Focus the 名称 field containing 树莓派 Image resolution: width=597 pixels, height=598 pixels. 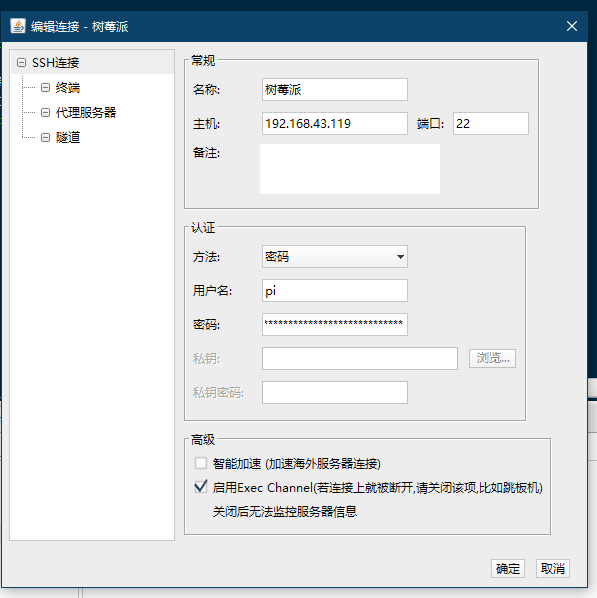point(335,90)
